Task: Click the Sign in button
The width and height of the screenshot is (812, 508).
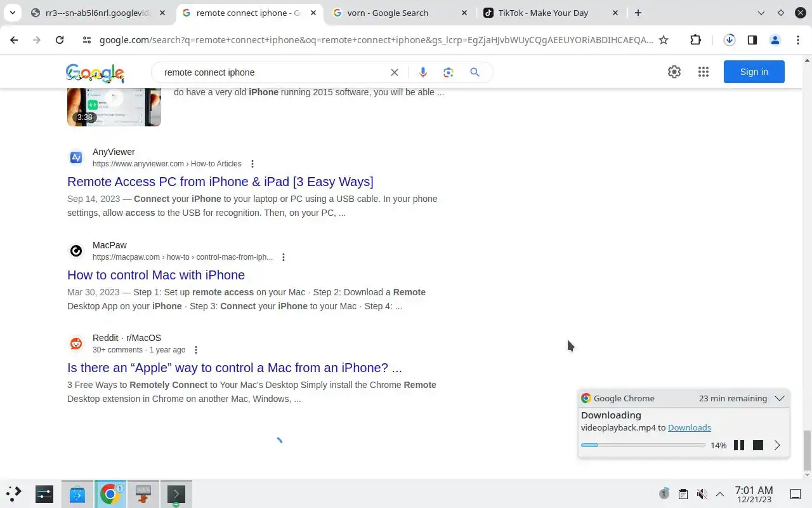Action: point(754,72)
